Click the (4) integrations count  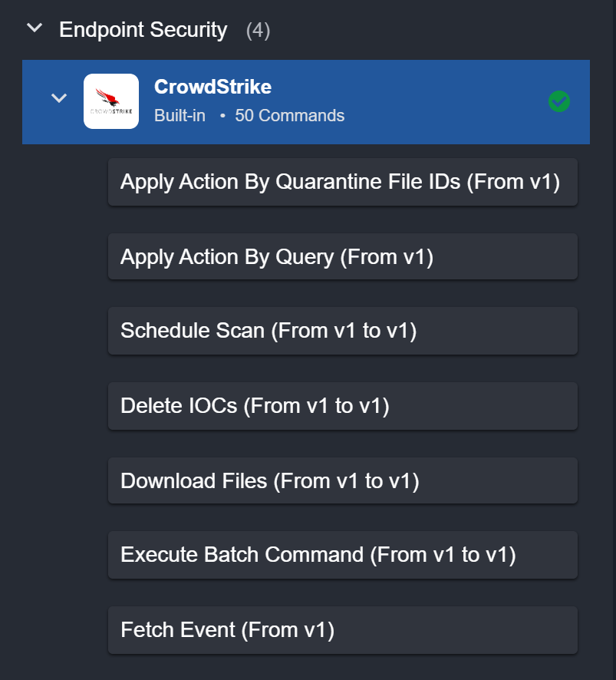pyautogui.click(x=258, y=31)
